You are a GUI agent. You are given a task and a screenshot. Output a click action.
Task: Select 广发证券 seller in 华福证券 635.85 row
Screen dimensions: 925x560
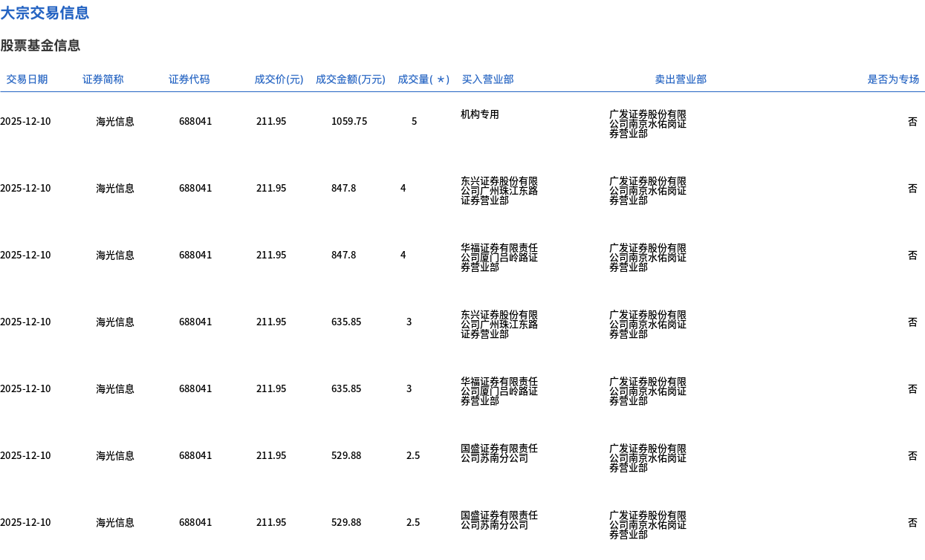648,391
